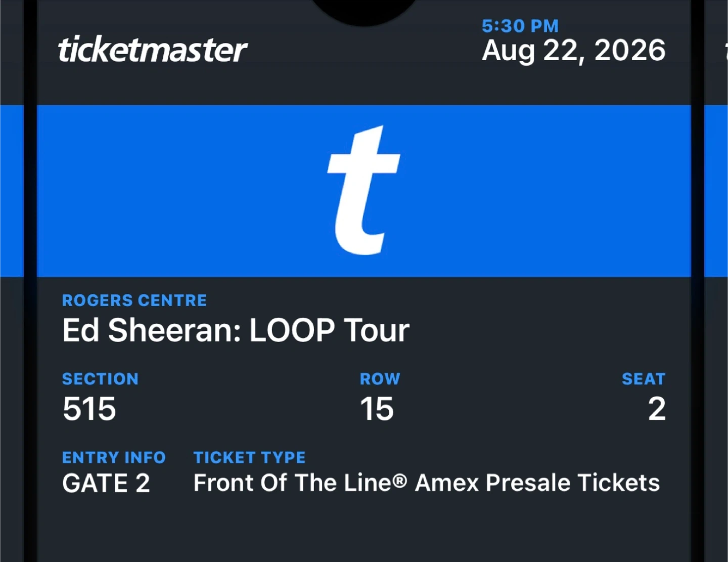Open the Ed Sheeran: LOOP Tour title
The image size is (728, 562).
point(236,330)
